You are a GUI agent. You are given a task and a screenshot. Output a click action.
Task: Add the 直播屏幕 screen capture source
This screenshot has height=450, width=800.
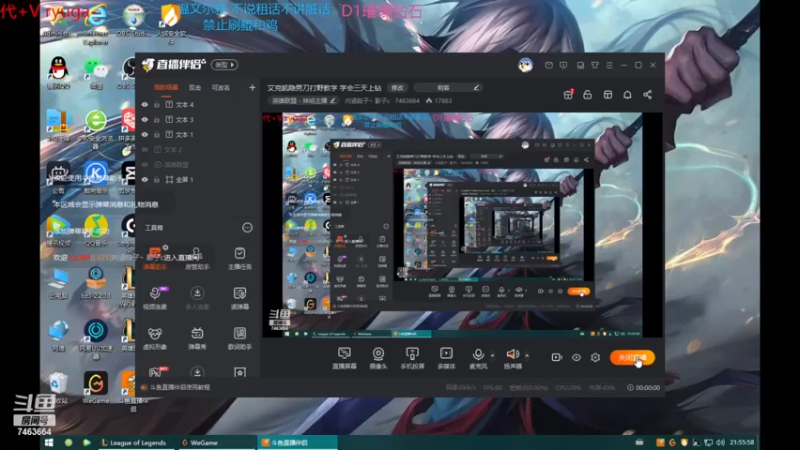click(x=344, y=358)
